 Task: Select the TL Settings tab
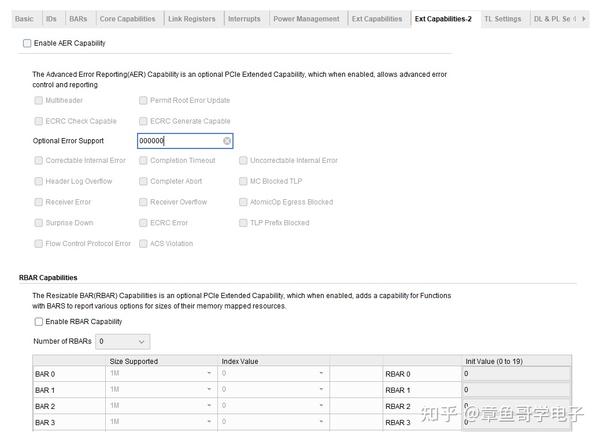(503, 19)
